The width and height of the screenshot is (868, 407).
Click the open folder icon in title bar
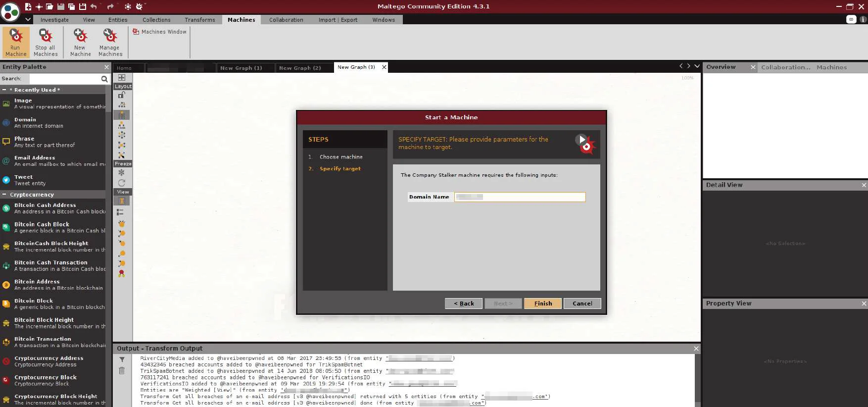49,6
